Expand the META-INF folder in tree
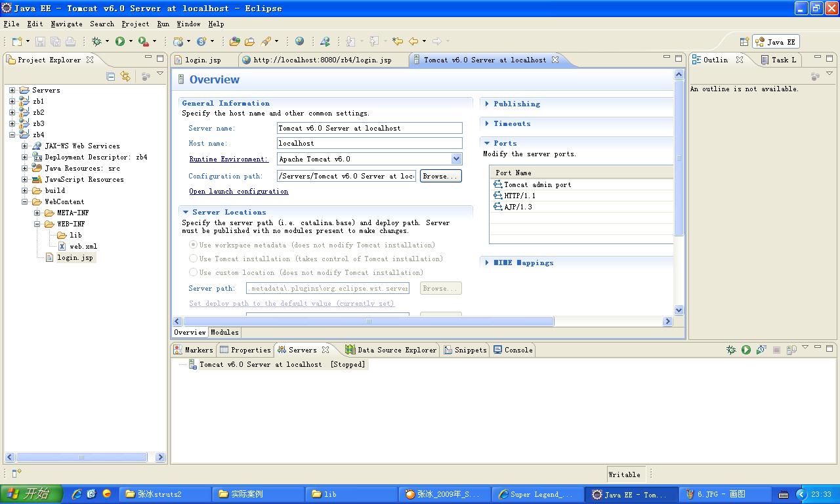 (x=37, y=213)
